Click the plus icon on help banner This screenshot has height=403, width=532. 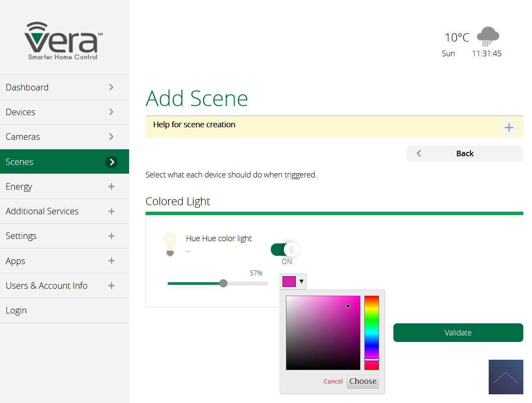pyautogui.click(x=509, y=128)
